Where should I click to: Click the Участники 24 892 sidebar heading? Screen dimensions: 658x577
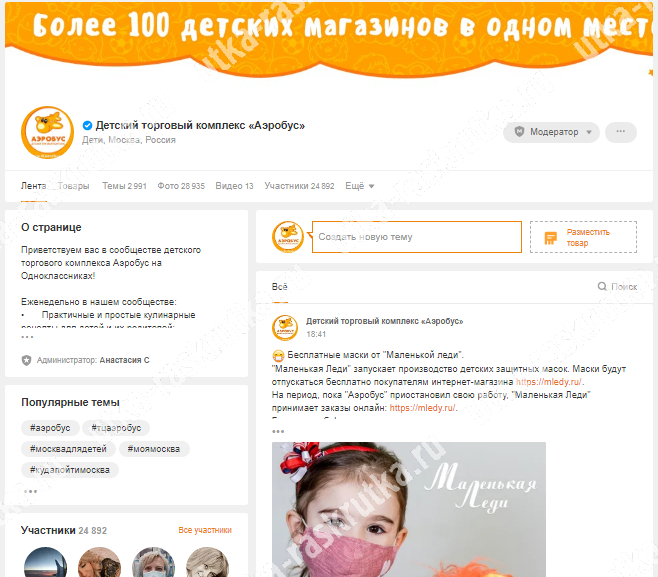64,530
